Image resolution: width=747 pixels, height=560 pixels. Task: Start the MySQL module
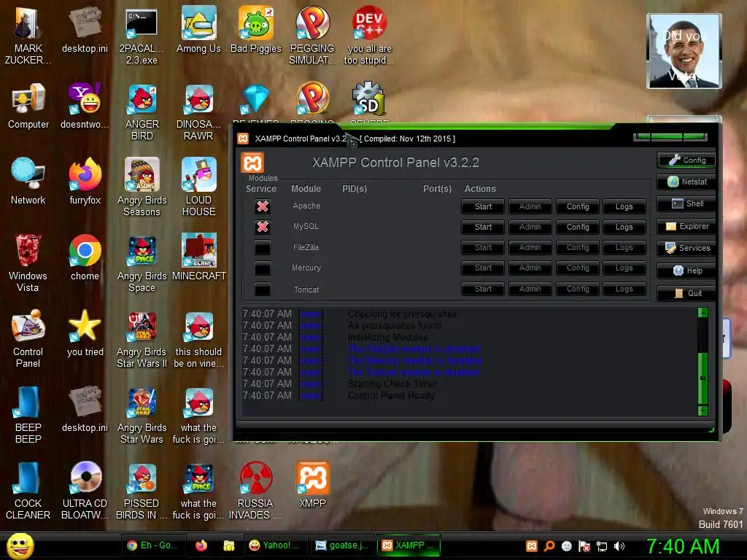pos(483,227)
